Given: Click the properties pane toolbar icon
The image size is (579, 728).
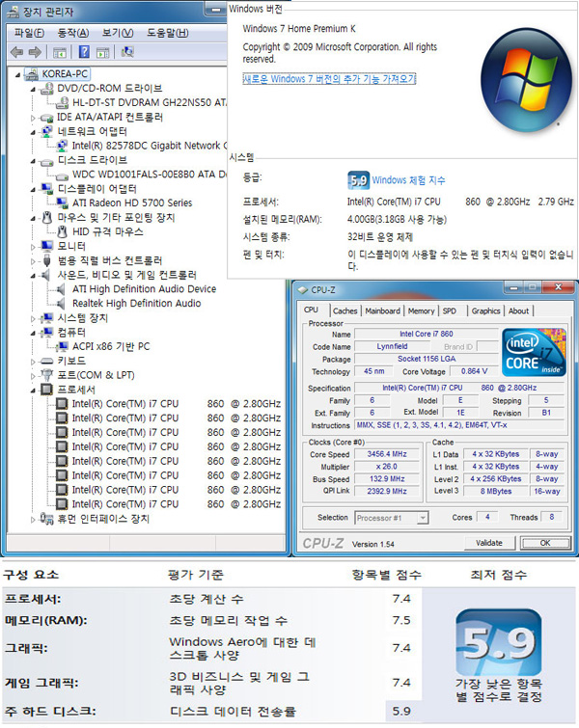Looking at the screenshot, I should (102, 52).
